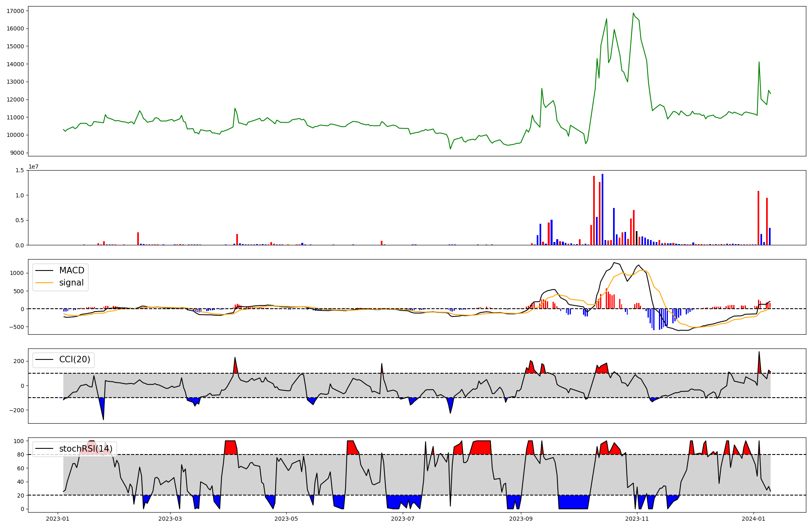Click the MACD legend entry
The image size is (812, 528).
[71, 270]
